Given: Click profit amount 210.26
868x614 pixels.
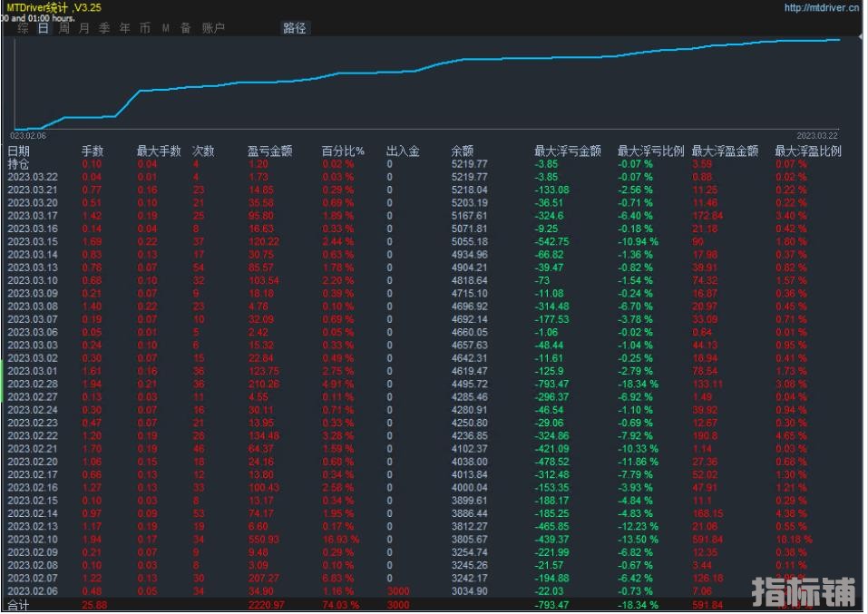Looking at the screenshot, I should [264, 385].
